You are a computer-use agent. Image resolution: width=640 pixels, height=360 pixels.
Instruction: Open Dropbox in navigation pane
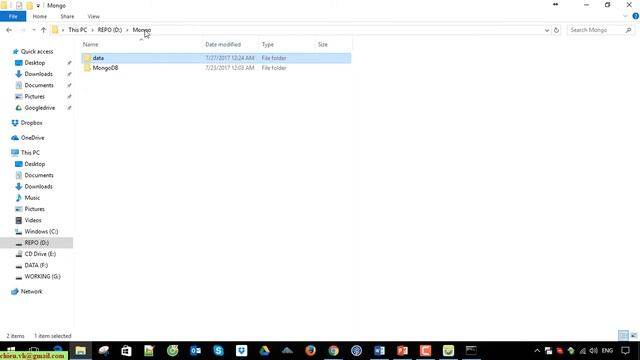click(31, 123)
